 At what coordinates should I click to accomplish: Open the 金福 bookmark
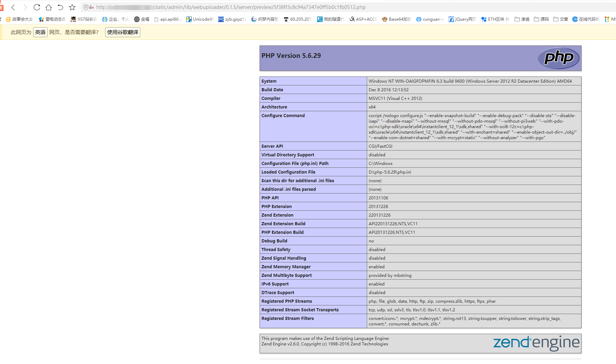pyautogui.click(x=142, y=19)
